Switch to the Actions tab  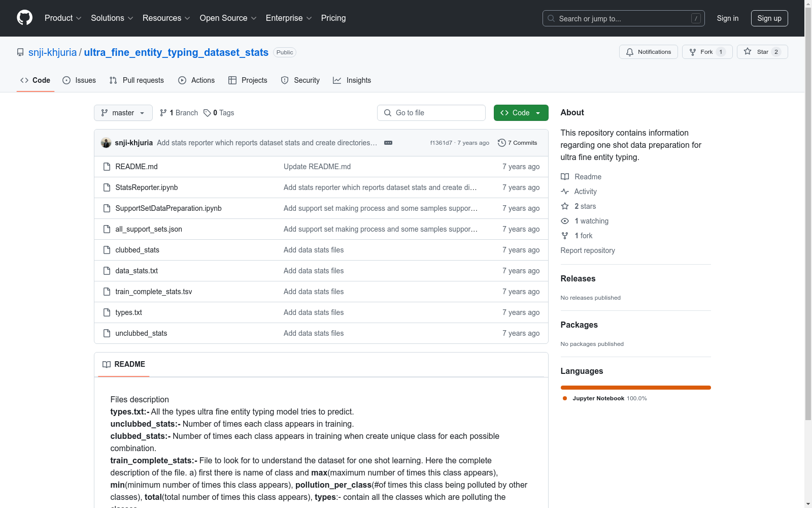coord(196,80)
